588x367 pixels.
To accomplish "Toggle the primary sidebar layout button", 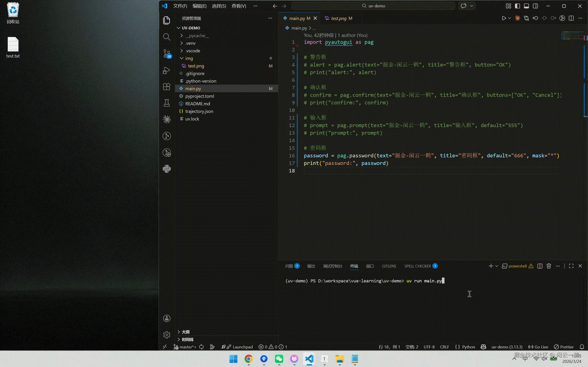I will point(517,6).
